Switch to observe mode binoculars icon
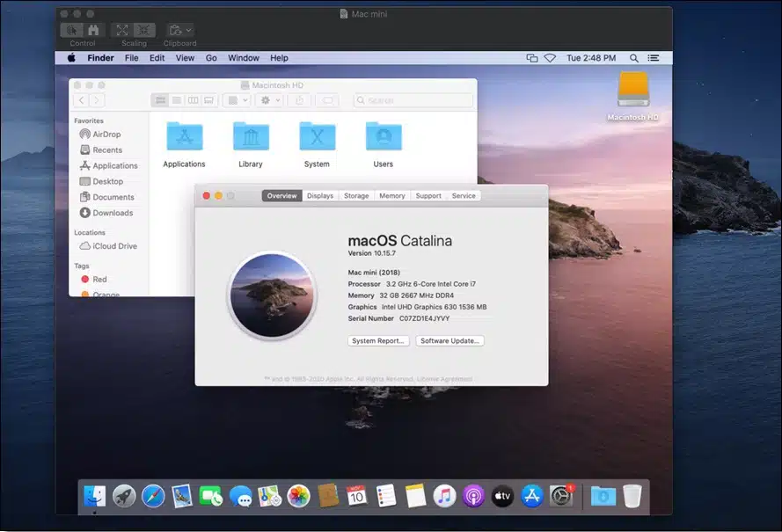 pyautogui.click(x=92, y=30)
